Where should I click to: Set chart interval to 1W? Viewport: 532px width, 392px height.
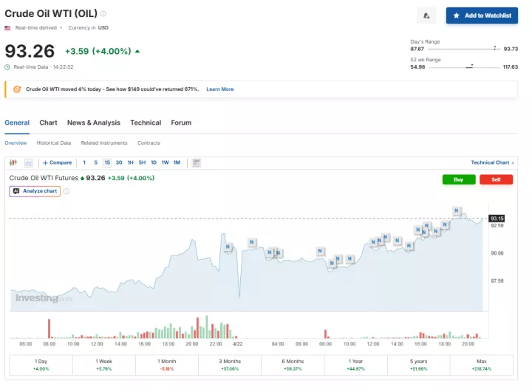tap(165, 162)
